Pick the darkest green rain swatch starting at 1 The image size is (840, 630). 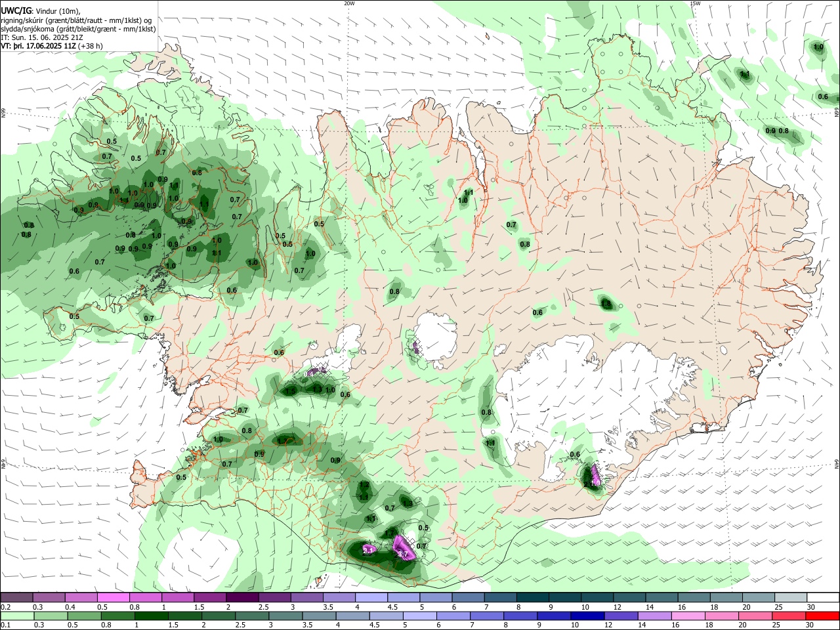pos(150,616)
